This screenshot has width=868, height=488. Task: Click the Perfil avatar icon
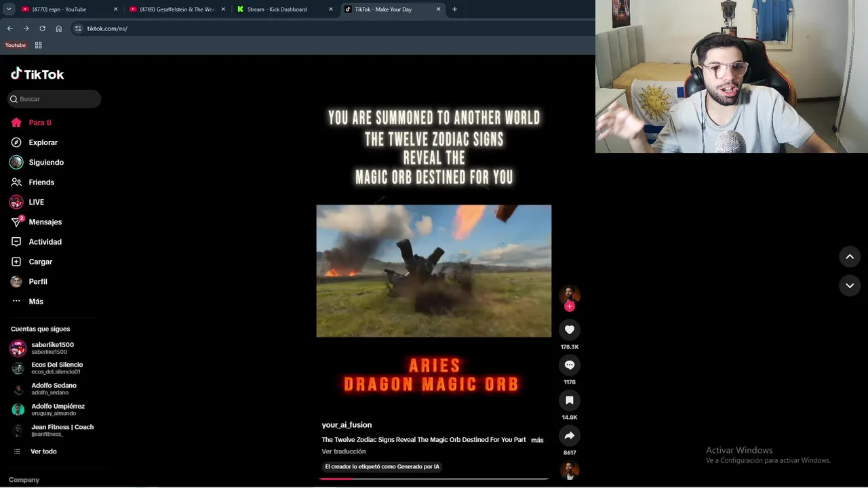pos(16,281)
